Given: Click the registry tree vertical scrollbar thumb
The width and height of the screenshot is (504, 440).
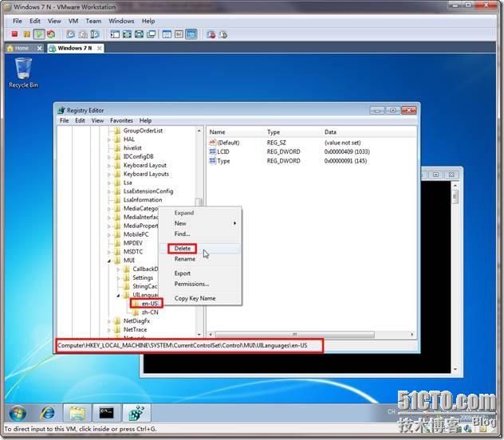Looking at the screenshot, I should point(199,202).
